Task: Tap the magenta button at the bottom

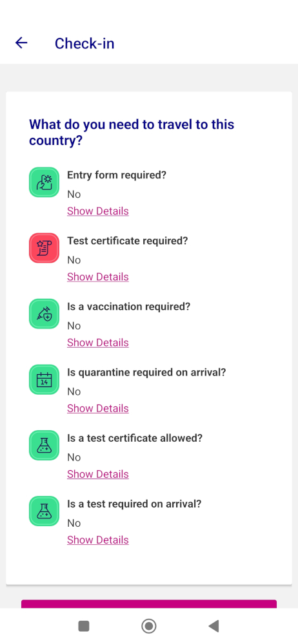Action: (x=149, y=604)
